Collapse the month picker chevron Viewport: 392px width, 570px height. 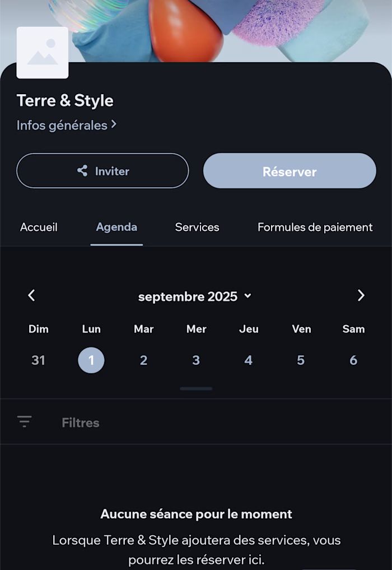click(x=247, y=296)
